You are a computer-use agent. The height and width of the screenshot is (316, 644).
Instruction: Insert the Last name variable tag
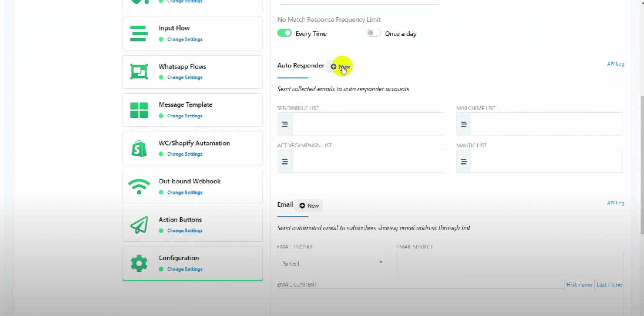coord(608,285)
